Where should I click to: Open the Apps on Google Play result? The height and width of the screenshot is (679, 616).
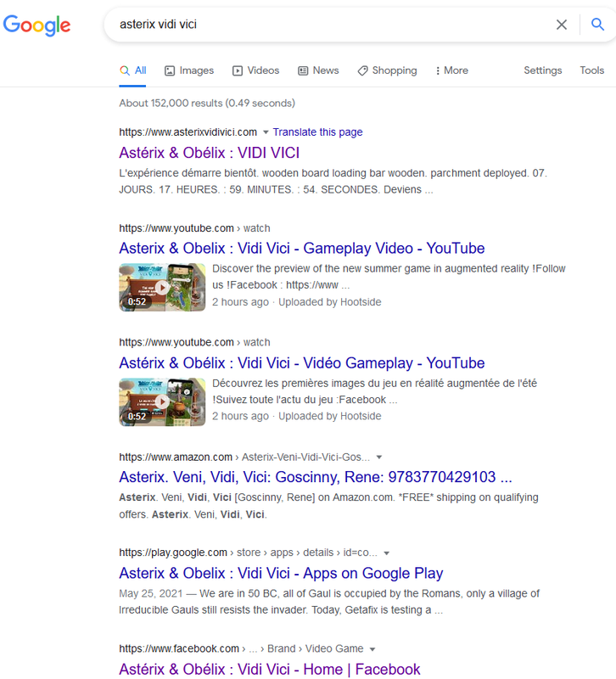(281, 574)
